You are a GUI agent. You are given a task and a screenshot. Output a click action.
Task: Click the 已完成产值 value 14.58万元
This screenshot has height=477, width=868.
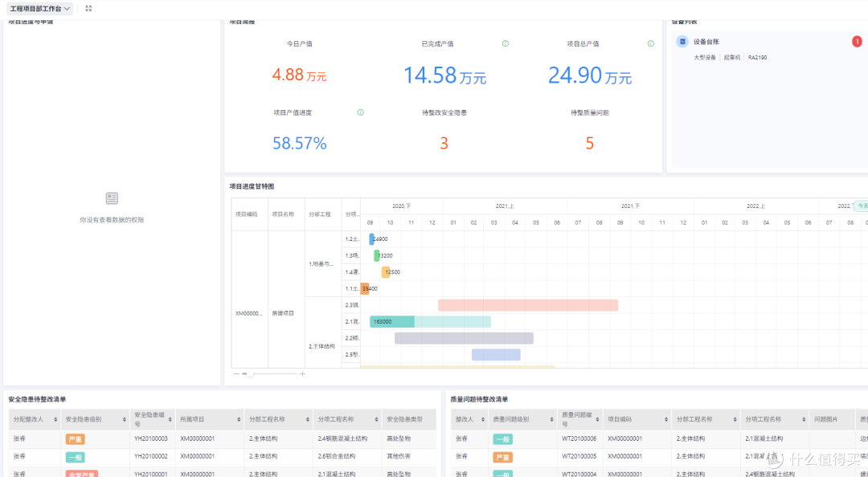[x=444, y=75]
